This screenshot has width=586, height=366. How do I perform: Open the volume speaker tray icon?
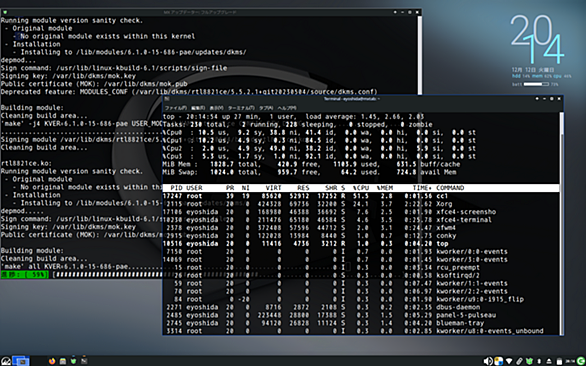tap(488, 361)
